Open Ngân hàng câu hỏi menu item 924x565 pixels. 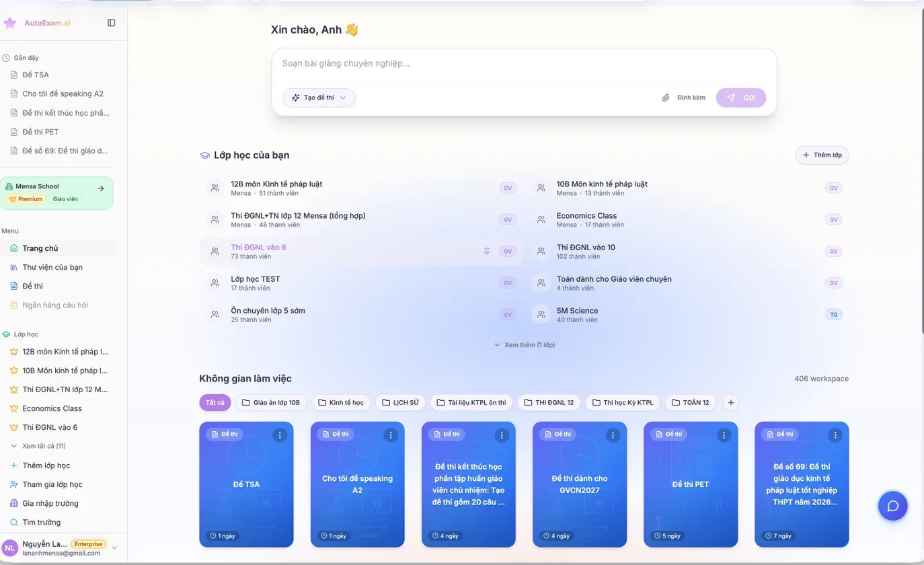point(58,305)
